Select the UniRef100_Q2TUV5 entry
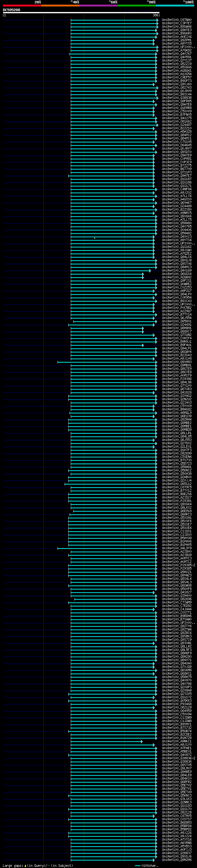Screen dimensions: 197x868 point(177,694)
